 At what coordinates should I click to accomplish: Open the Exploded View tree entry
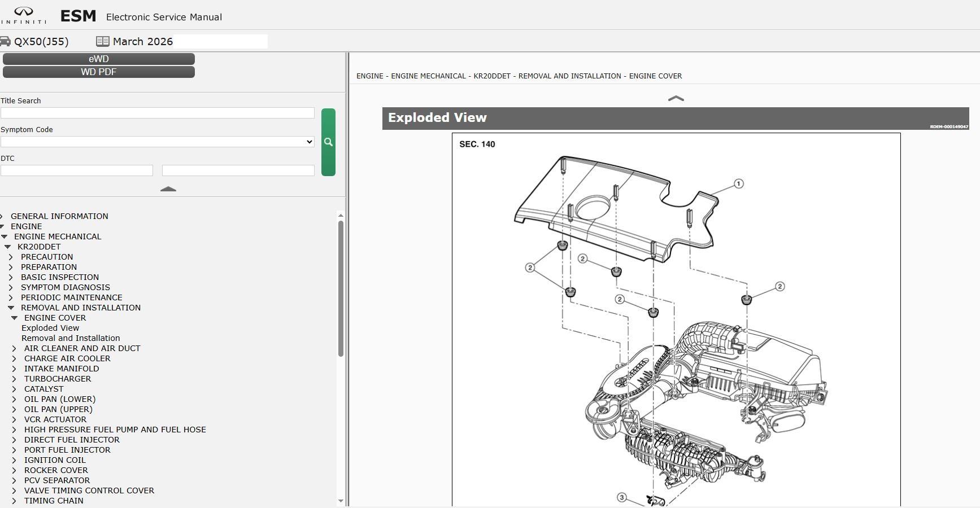point(50,328)
